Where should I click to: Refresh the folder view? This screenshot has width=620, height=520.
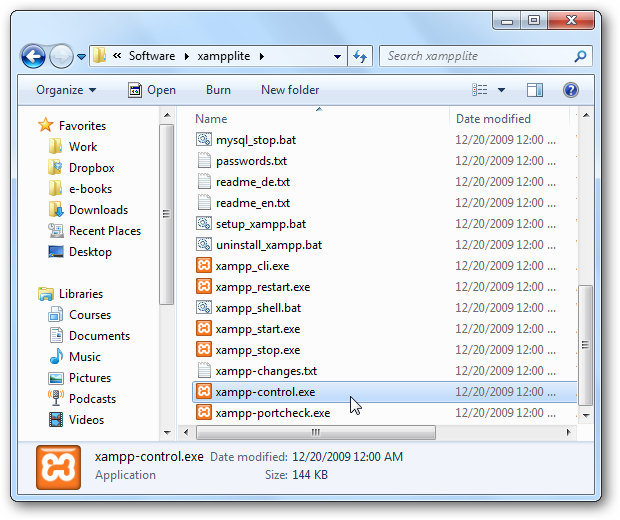tap(360, 56)
